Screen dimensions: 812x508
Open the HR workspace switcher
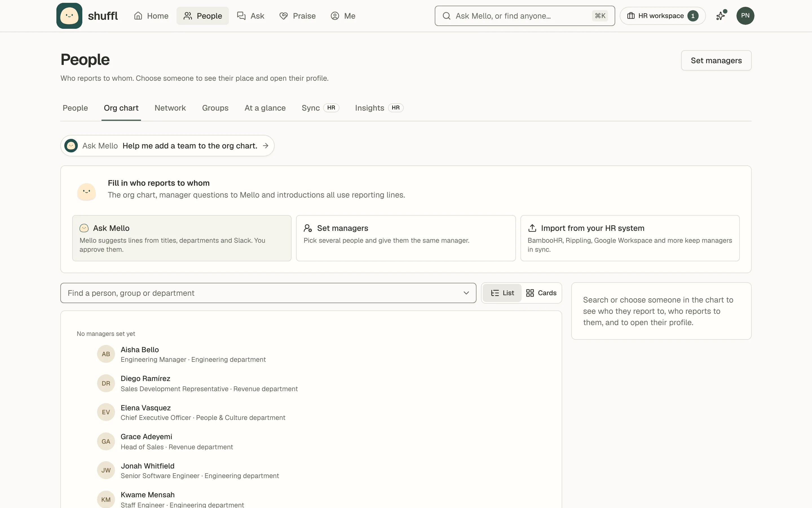click(662, 16)
